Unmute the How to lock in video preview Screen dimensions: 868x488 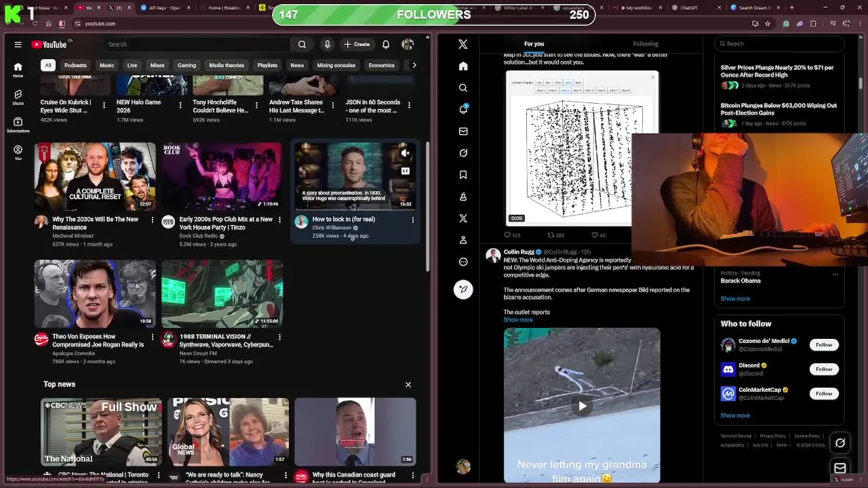coord(405,153)
